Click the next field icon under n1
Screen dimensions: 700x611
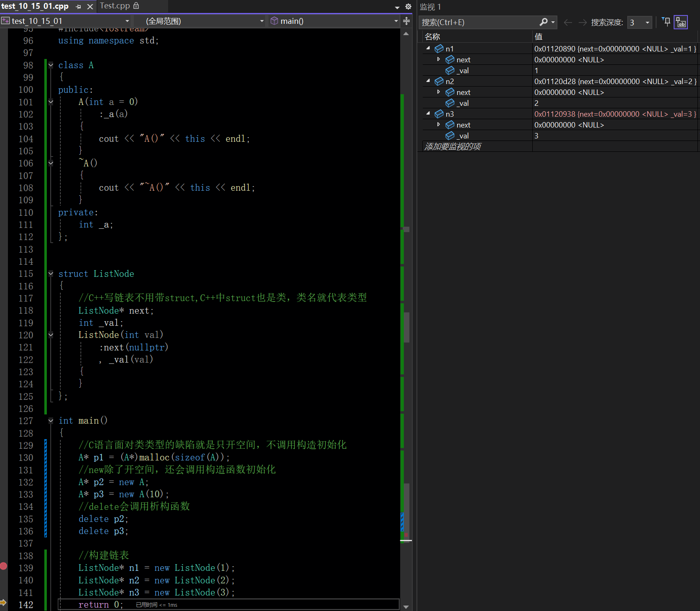point(450,60)
